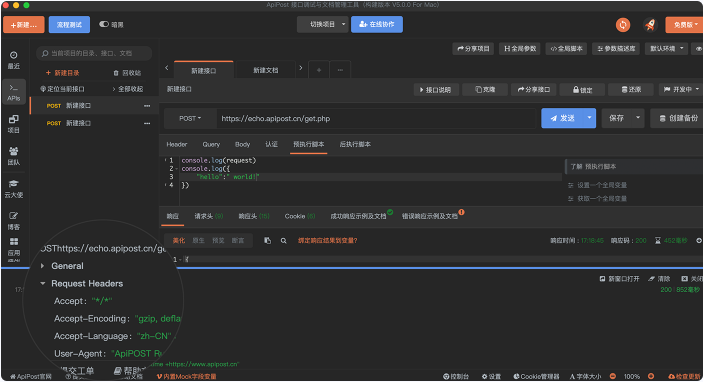
Task: Open the 切换项目 project dropdown
Action: click(323, 24)
